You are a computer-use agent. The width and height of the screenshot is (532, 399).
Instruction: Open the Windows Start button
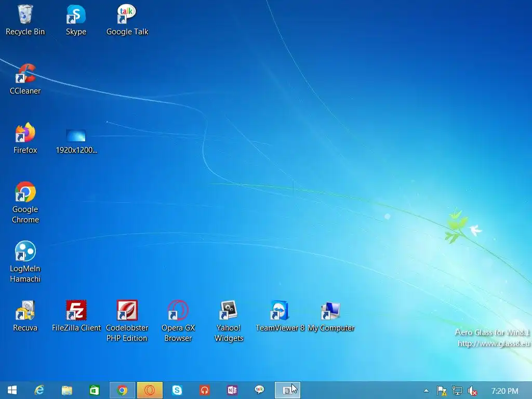click(12, 390)
